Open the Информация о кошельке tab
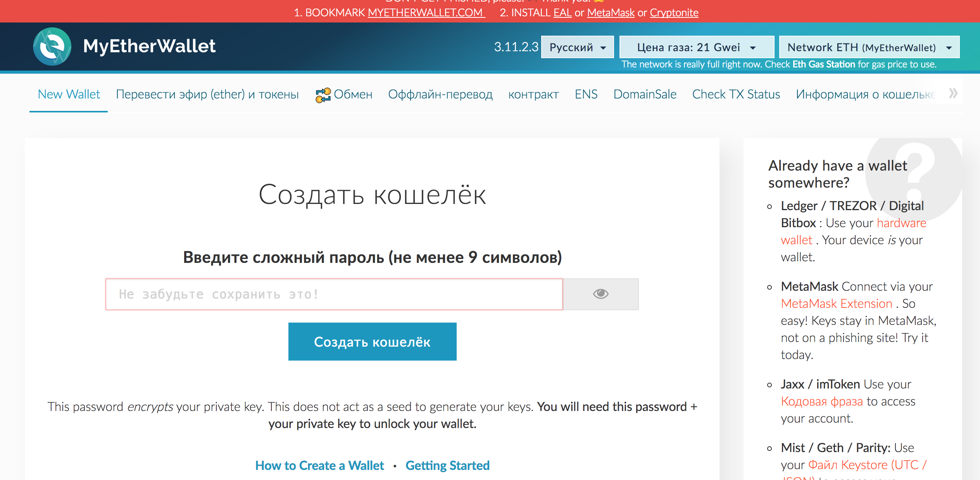This screenshot has height=480, width=980. pyautogui.click(x=865, y=94)
